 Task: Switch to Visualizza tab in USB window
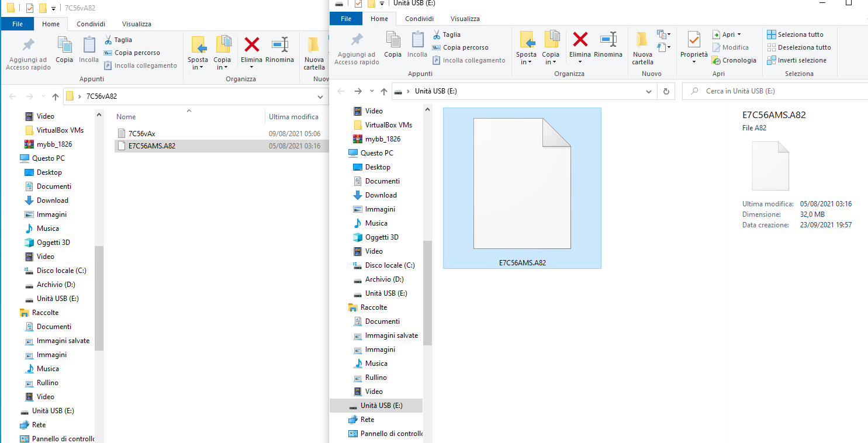pos(465,19)
